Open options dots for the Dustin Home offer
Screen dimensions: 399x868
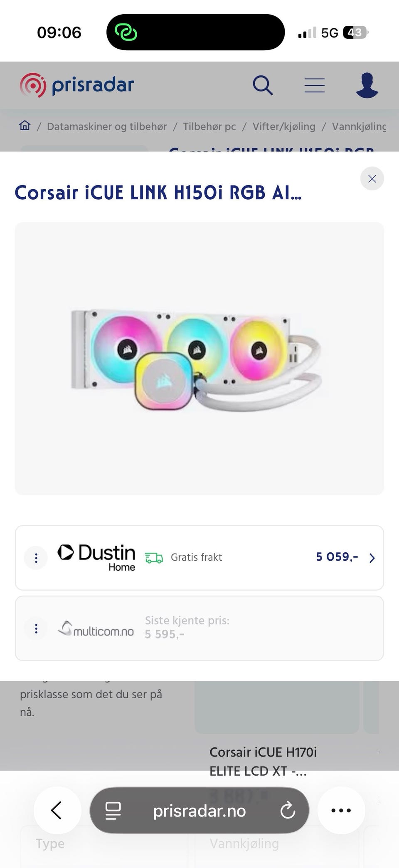(x=36, y=558)
